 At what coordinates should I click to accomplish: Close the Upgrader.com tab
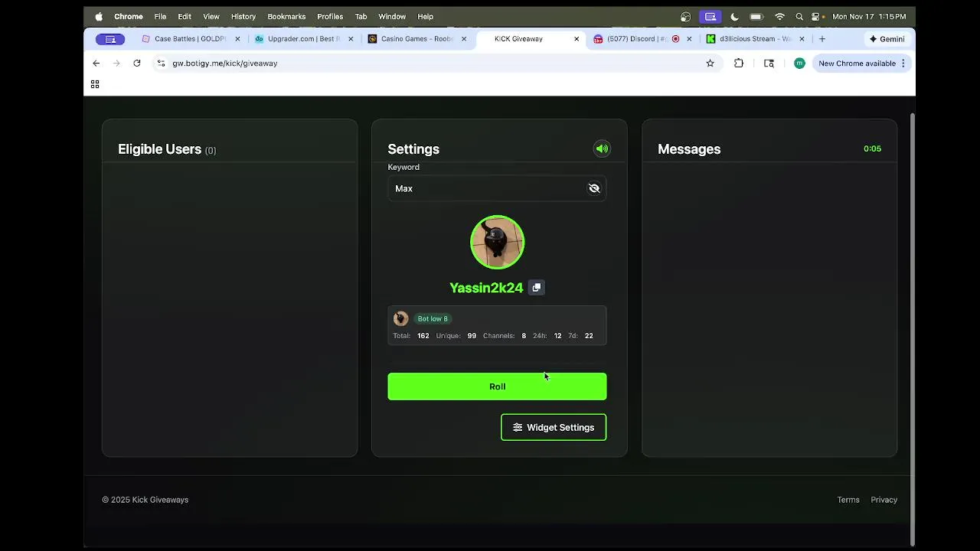(x=351, y=39)
